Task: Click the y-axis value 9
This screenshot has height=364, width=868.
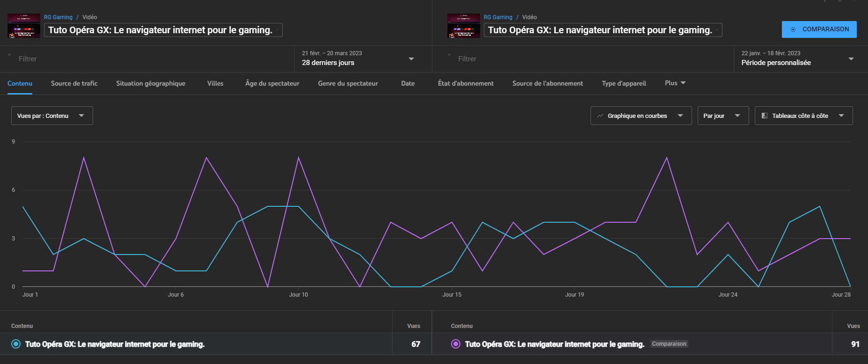Action: click(14, 141)
